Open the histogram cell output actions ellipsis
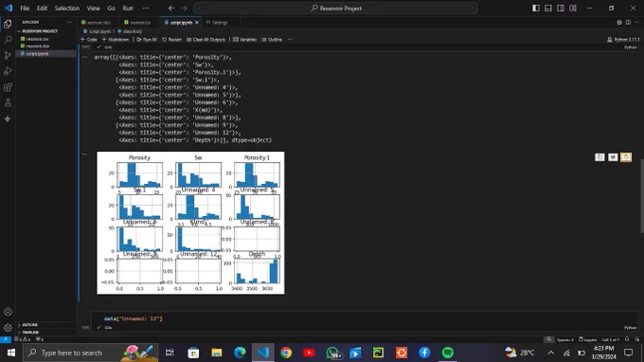644x362 pixels. coord(84,154)
